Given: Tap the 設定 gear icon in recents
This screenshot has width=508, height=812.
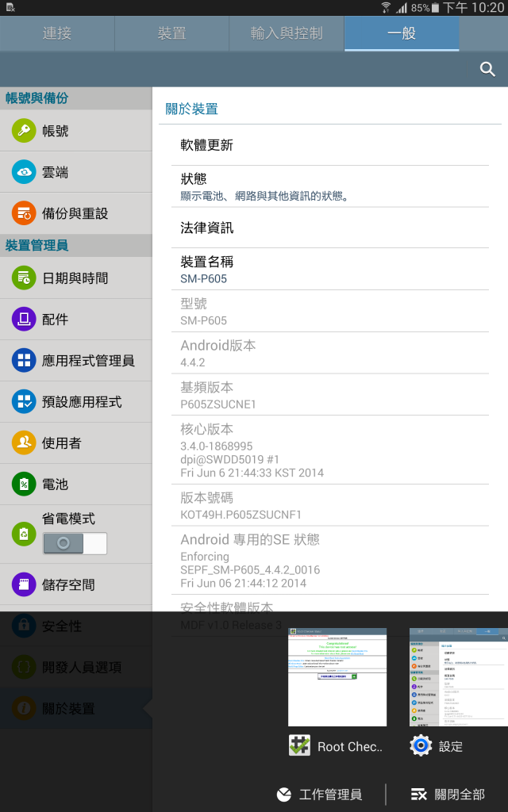Looking at the screenshot, I should point(421,745).
